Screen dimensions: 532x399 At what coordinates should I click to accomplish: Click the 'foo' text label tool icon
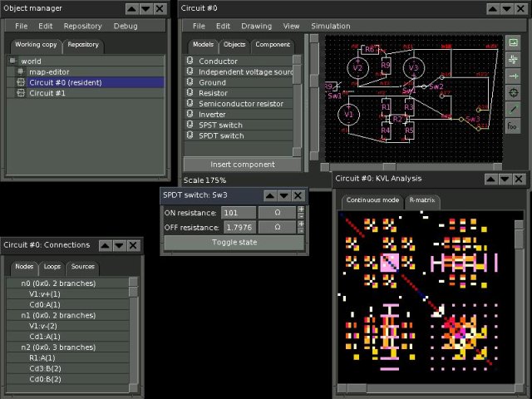point(513,126)
